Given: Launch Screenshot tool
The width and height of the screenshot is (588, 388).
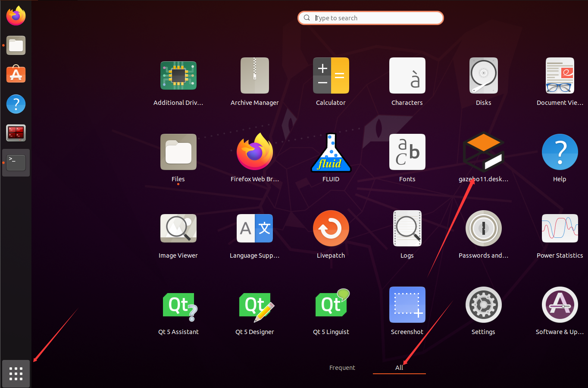Looking at the screenshot, I should pyautogui.click(x=407, y=305).
